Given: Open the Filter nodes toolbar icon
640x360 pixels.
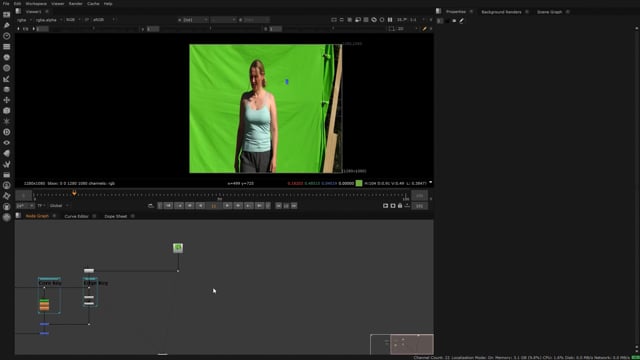Looking at the screenshot, I should pyautogui.click(x=7, y=68).
